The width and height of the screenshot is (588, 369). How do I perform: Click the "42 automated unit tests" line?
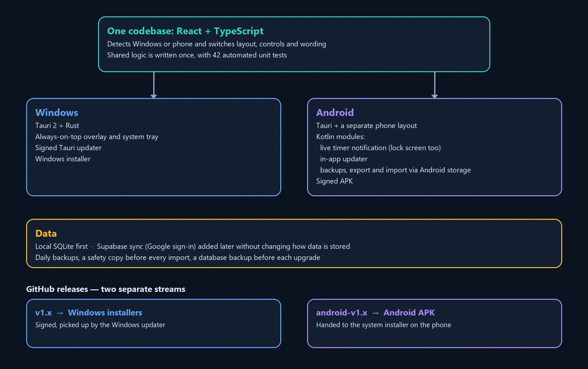tap(197, 55)
